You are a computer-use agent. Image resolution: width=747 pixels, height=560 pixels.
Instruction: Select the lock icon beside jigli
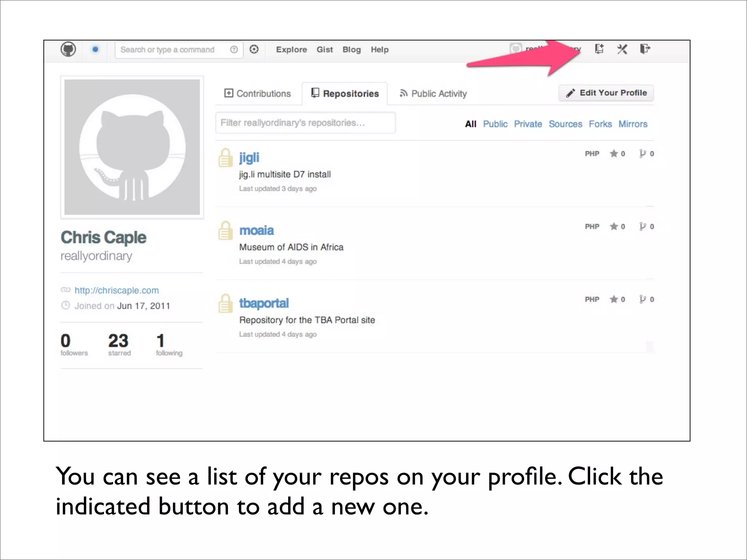225,157
